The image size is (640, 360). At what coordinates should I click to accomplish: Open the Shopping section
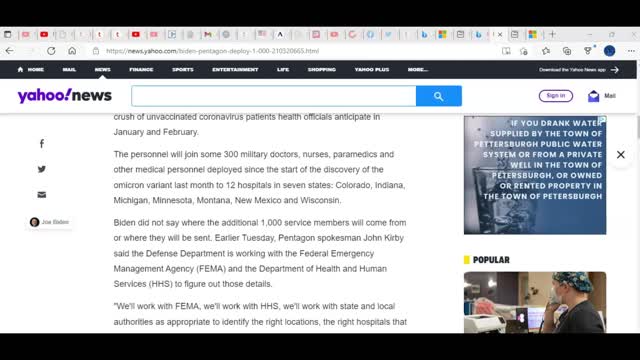click(x=322, y=70)
